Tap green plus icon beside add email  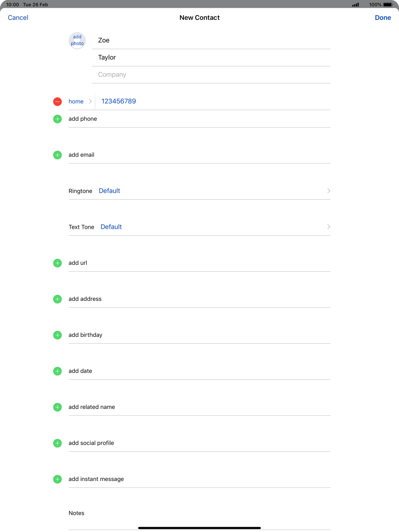tap(58, 155)
